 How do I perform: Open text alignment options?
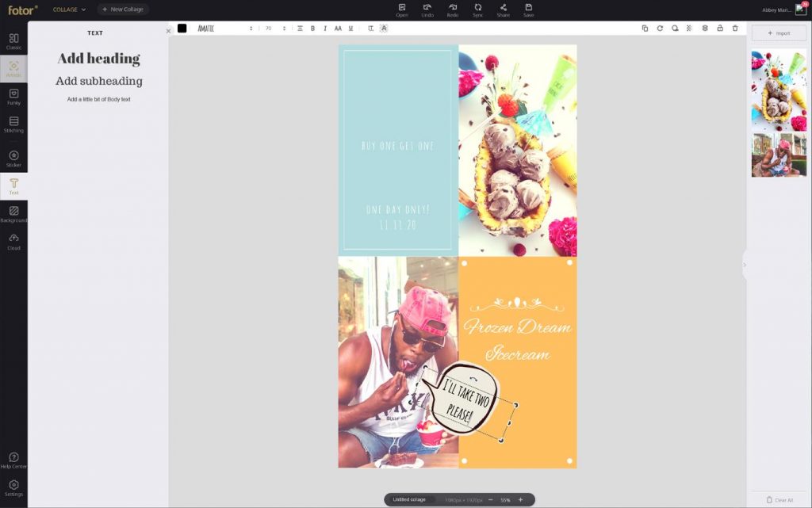tap(300, 29)
